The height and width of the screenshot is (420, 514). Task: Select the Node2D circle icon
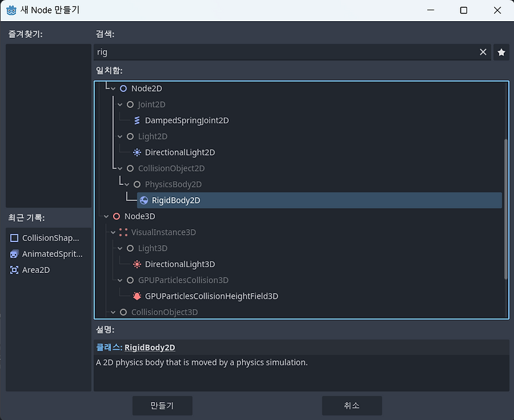pyautogui.click(x=123, y=89)
